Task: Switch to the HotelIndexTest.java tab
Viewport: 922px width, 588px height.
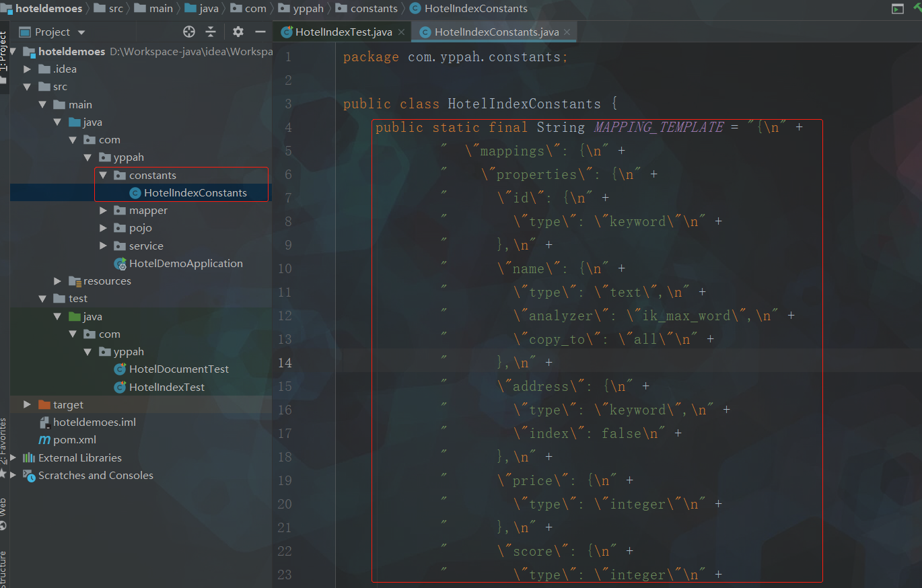Action: pyautogui.click(x=343, y=32)
